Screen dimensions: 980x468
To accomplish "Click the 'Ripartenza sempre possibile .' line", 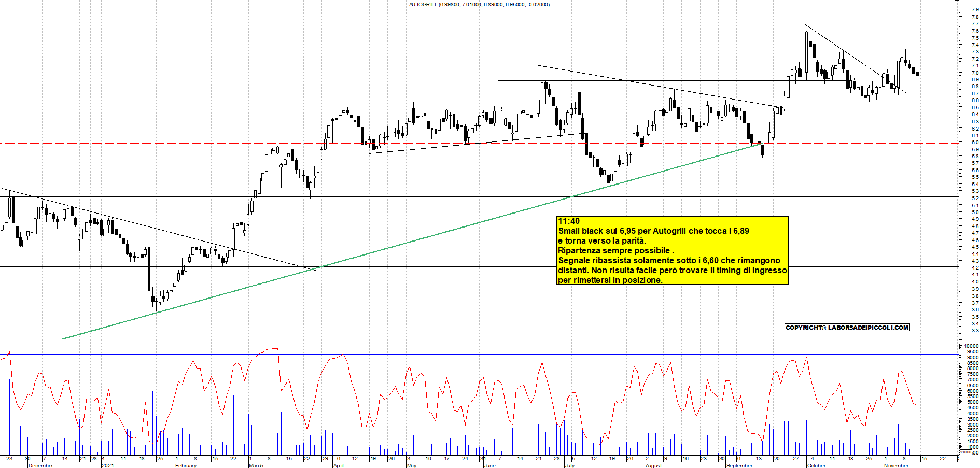I will click(616, 251).
